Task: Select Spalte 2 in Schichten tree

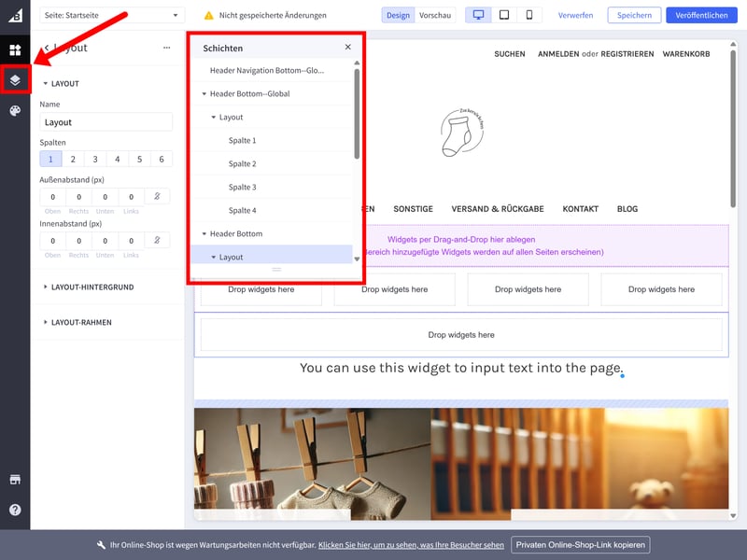Action: pos(242,164)
